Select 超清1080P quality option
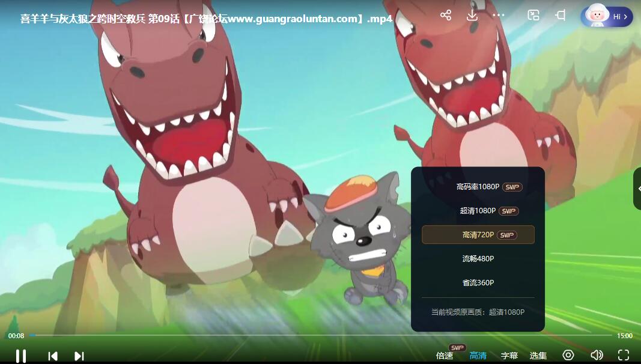The height and width of the screenshot is (364, 641). pos(478,211)
